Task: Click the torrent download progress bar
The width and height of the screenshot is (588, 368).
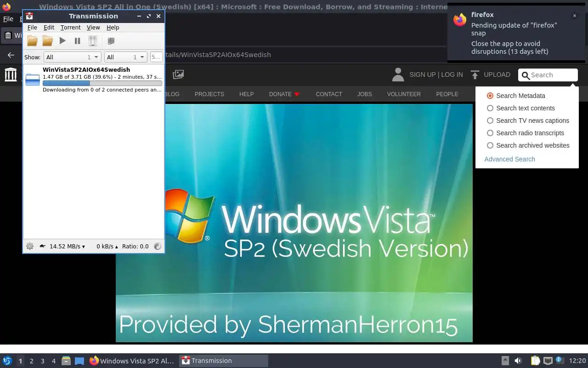Action: [102, 83]
